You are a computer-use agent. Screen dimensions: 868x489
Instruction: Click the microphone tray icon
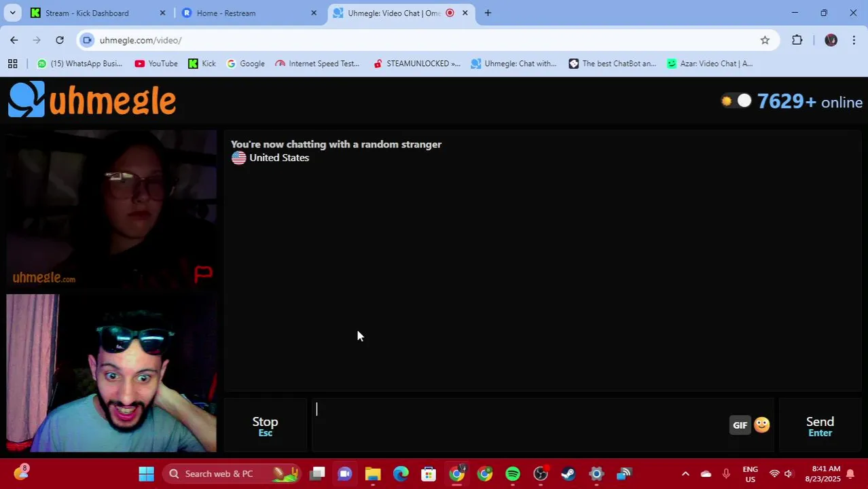coord(726,473)
